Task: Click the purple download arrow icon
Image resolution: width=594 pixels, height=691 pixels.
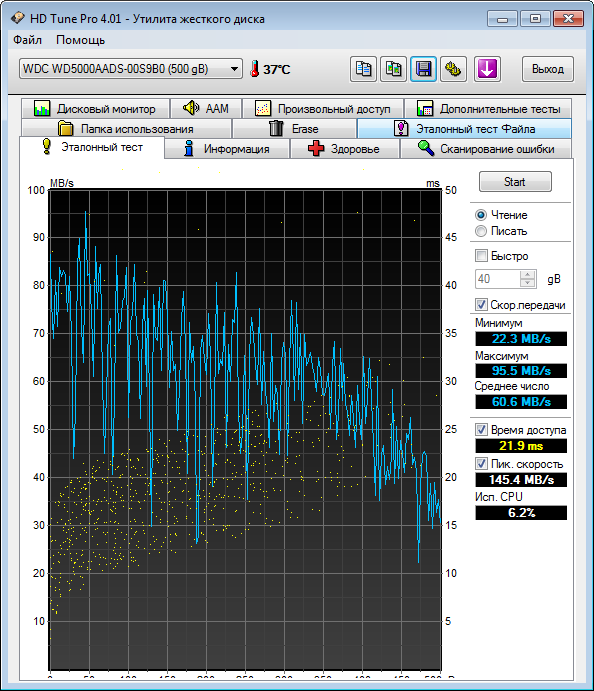Action: (x=487, y=69)
